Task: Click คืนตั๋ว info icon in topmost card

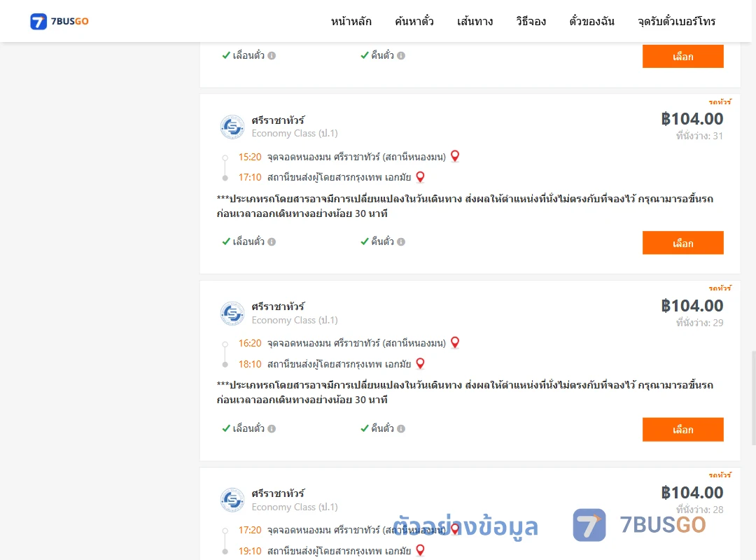Action: point(401,55)
